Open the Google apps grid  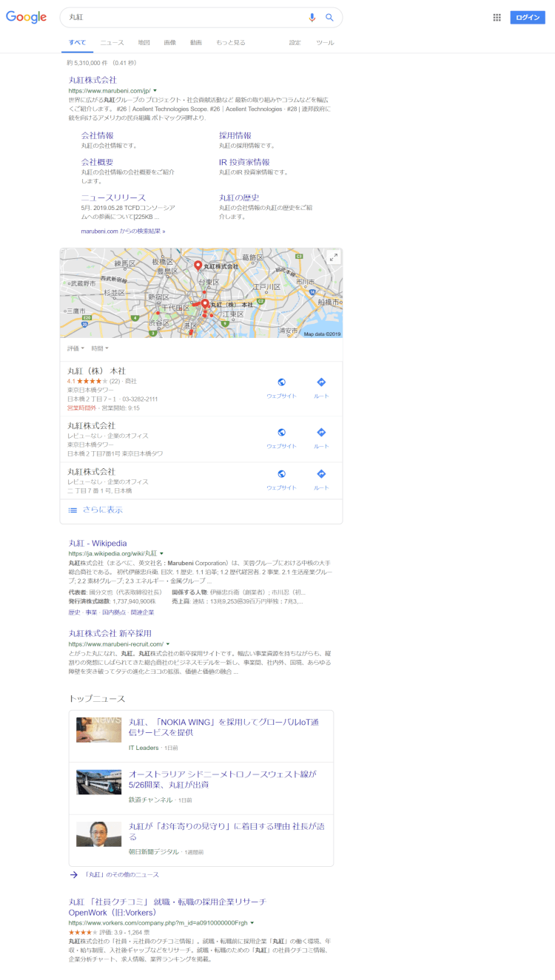pos(497,17)
